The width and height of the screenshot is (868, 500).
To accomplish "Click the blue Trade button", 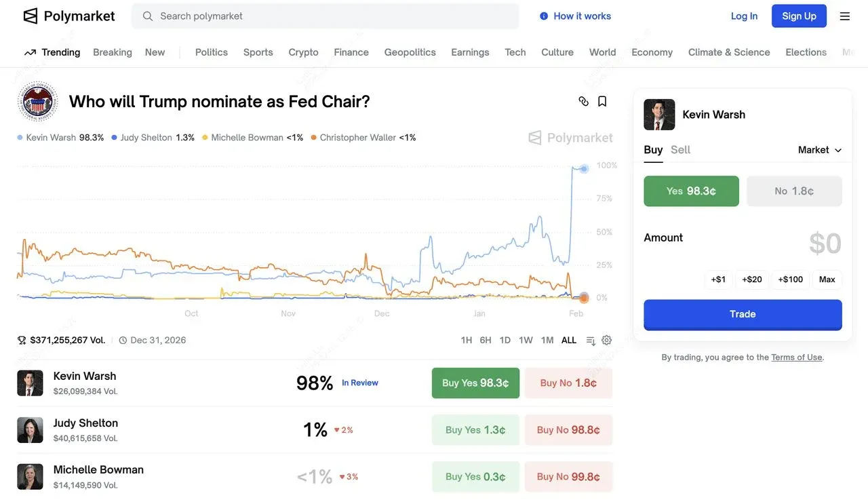I will 742,313.
